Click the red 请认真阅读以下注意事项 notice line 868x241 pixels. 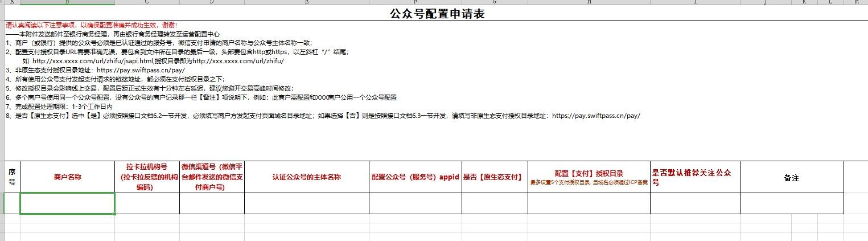(x=92, y=25)
